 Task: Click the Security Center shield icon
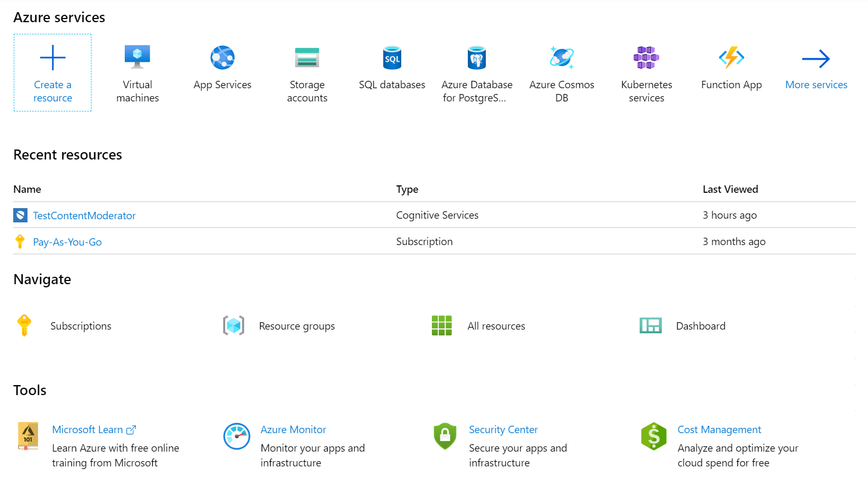pos(445,436)
